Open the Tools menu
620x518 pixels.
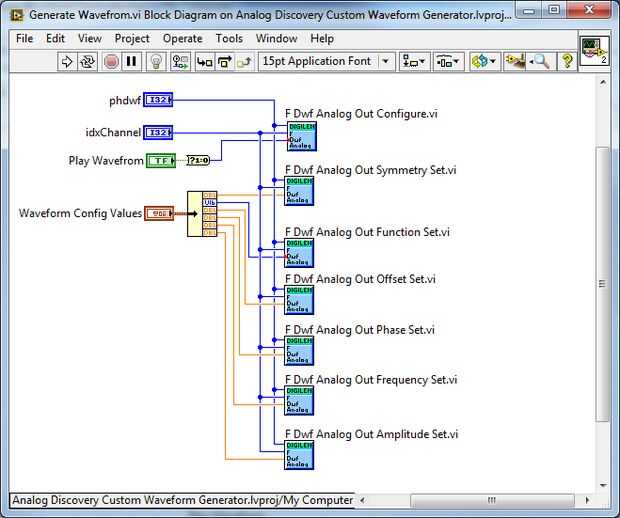pos(229,39)
